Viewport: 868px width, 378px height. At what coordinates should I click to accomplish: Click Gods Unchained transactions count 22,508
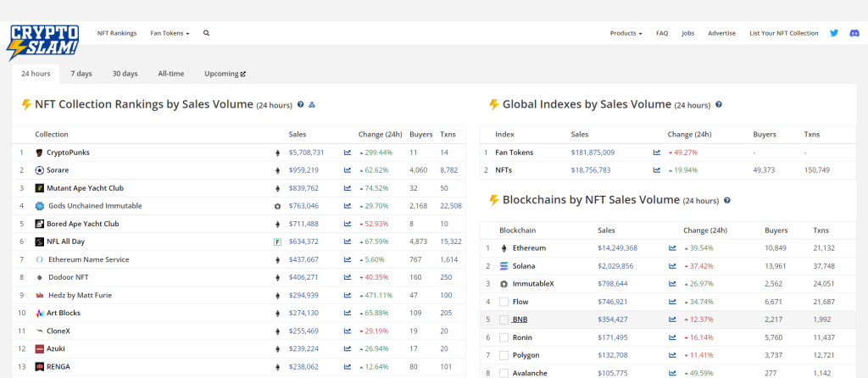pos(451,206)
